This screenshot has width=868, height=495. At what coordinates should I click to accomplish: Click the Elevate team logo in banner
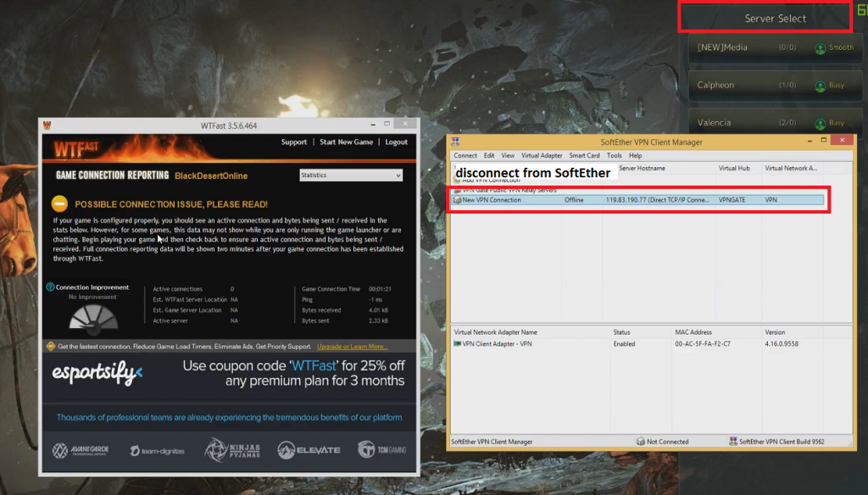[309, 449]
